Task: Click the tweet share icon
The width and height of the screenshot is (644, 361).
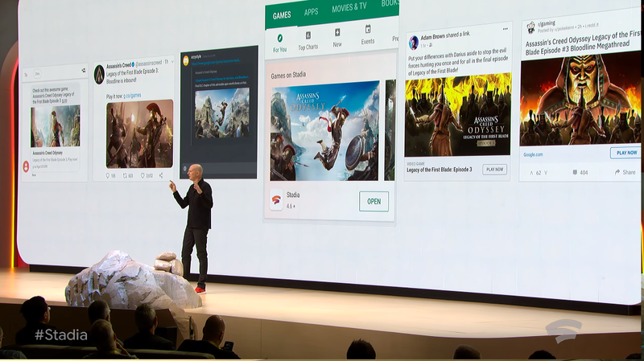Action: (x=161, y=175)
